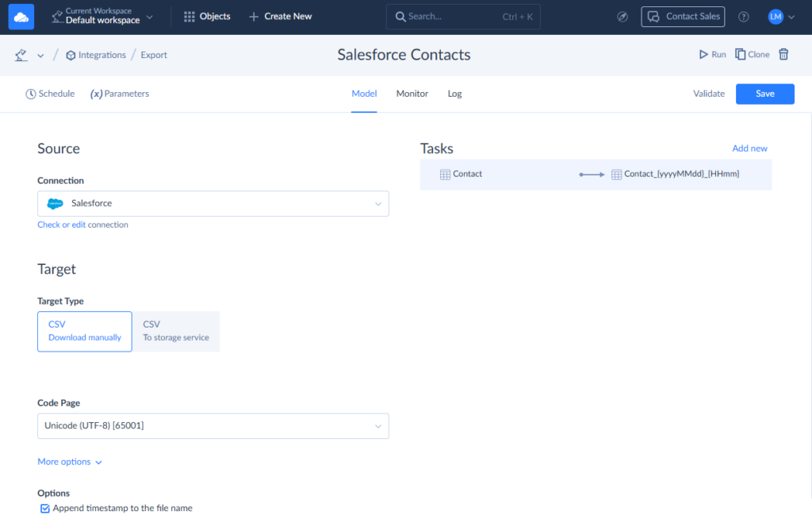Run the Salesforce Contacts integration

point(712,55)
